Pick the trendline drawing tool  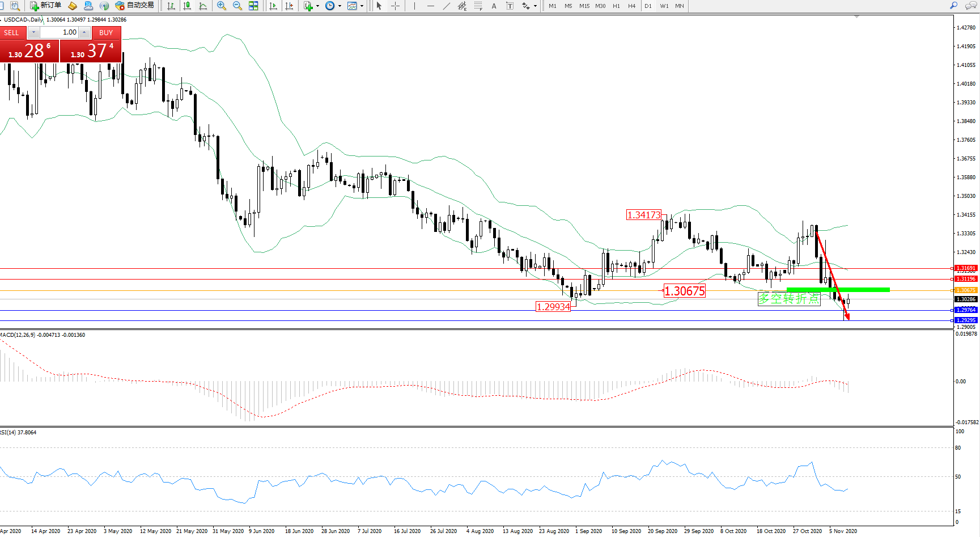[x=447, y=6]
